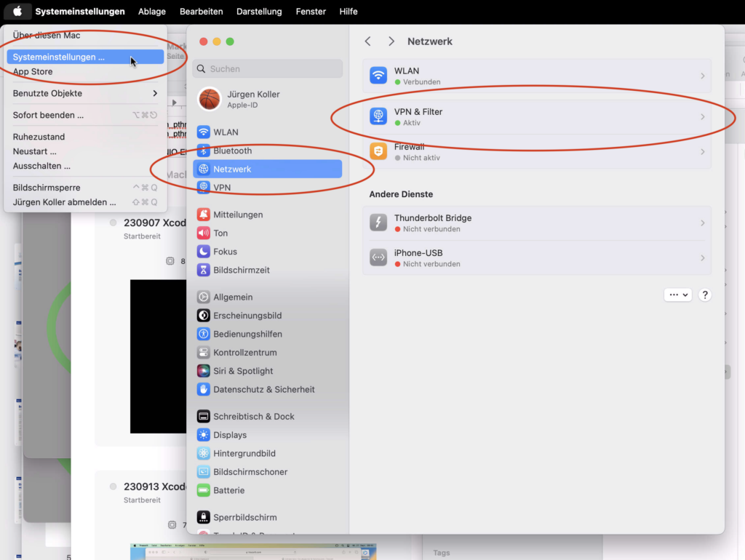Expand the VPN & Filter row chevron
Screen dimensions: 745x560
[x=702, y=117]
